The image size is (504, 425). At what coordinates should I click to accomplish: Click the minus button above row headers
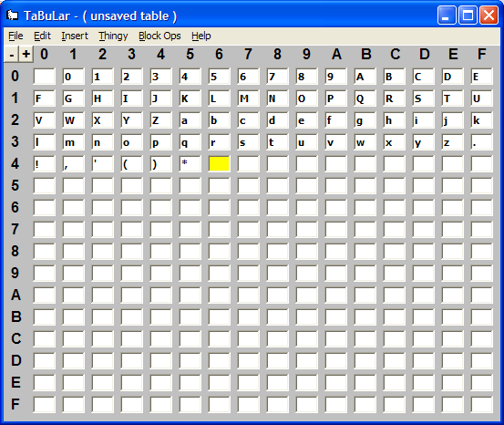[x=12, y=55]
